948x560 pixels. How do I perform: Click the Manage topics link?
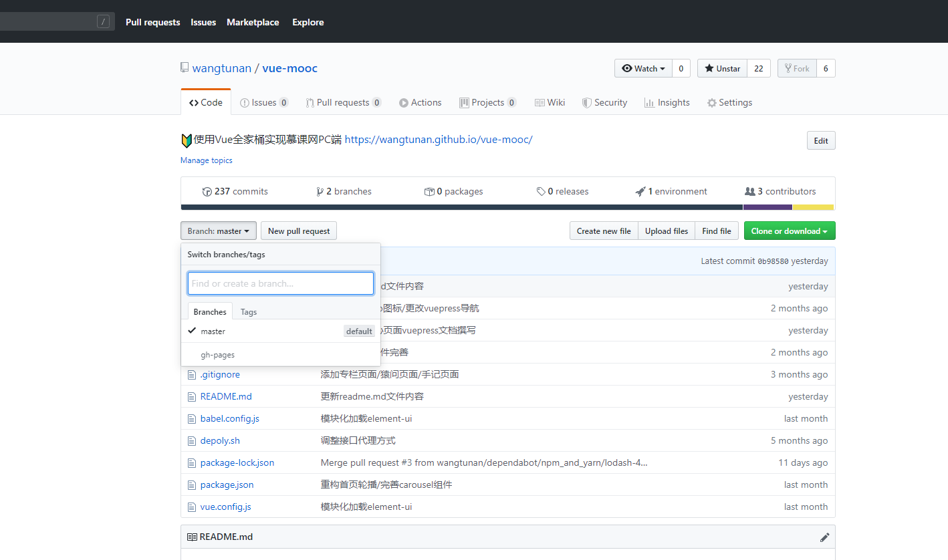[x=207, y=160]
